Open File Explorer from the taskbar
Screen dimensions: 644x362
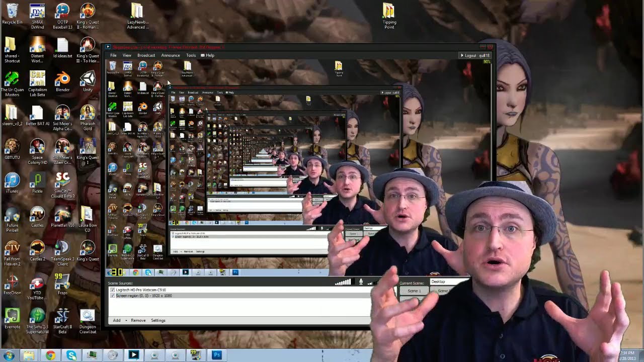coord(29,355)
